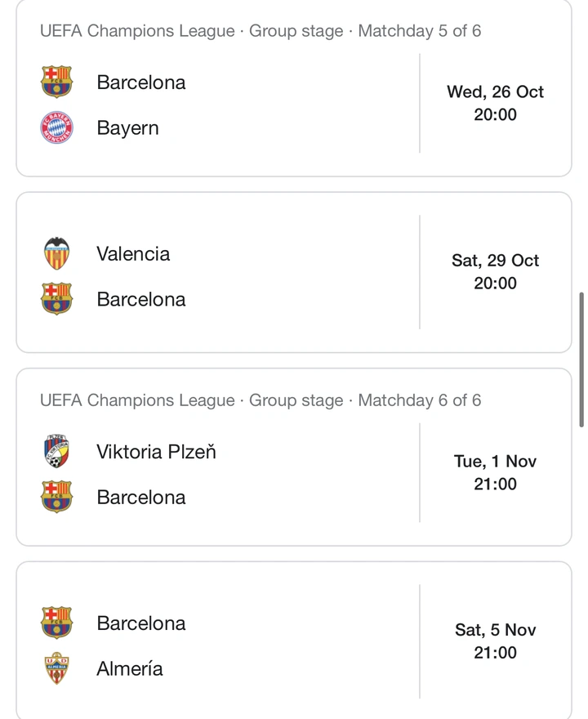The width and height of the screenshot is (588, 719).
Task: Open Matchday 6 of 6 competition header
Action: 261,400
